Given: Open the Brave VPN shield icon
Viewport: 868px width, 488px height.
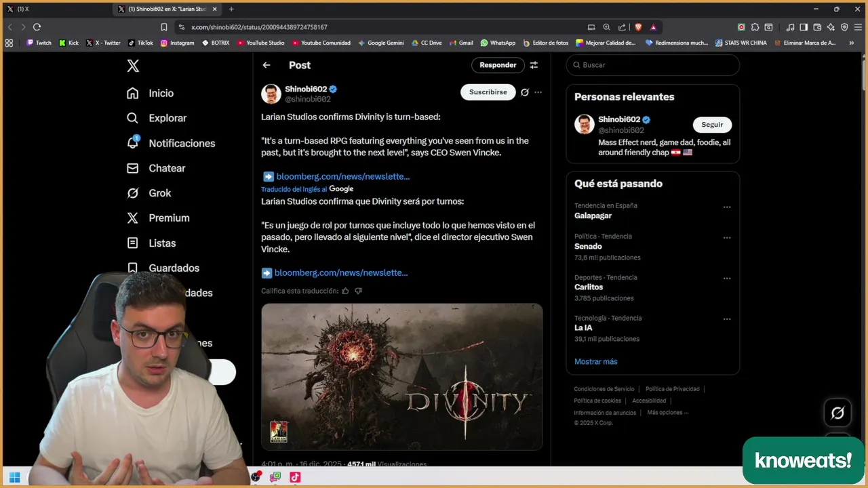Looking at the screenshot, I should click(844, 27).
